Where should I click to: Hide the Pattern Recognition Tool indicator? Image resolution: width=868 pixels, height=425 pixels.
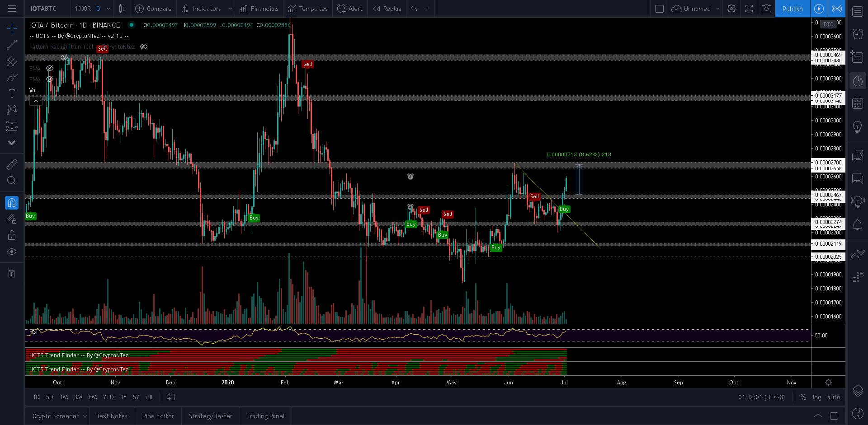coord(143,47)
